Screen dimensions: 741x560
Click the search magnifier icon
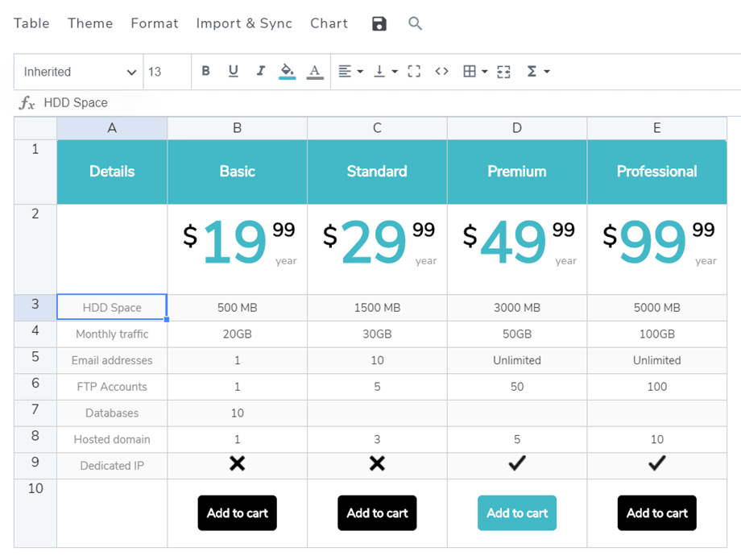[415, 24]
